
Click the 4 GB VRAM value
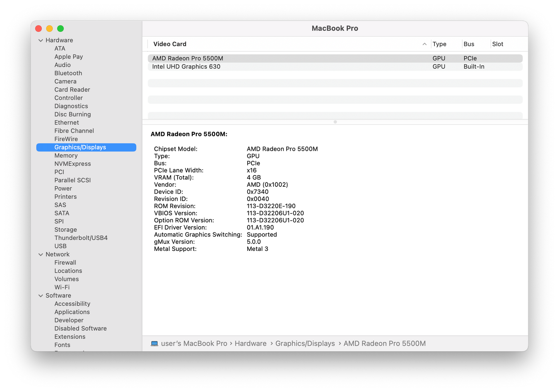[254, 177]
